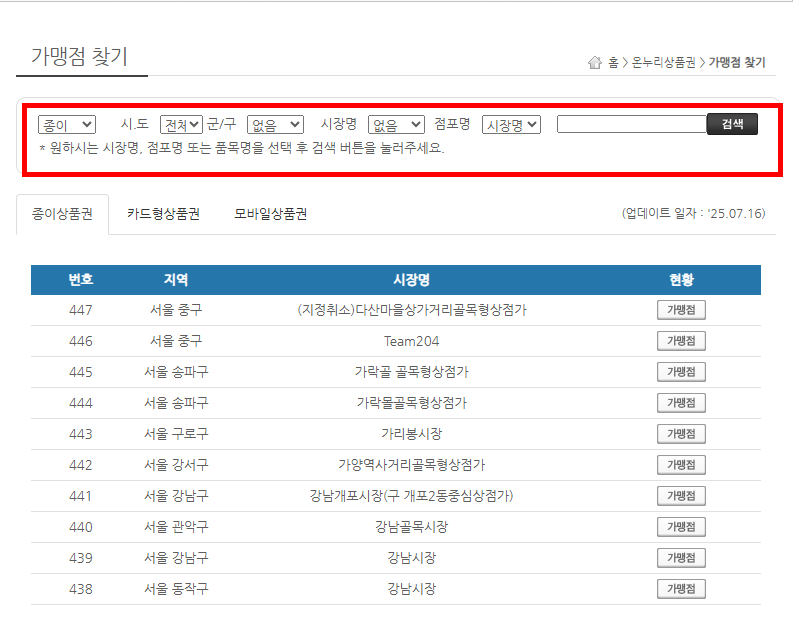The height and width of the screenshot is (623, 799).
Task: Click 가맹점 button for row 441
Action: [681, 496]
